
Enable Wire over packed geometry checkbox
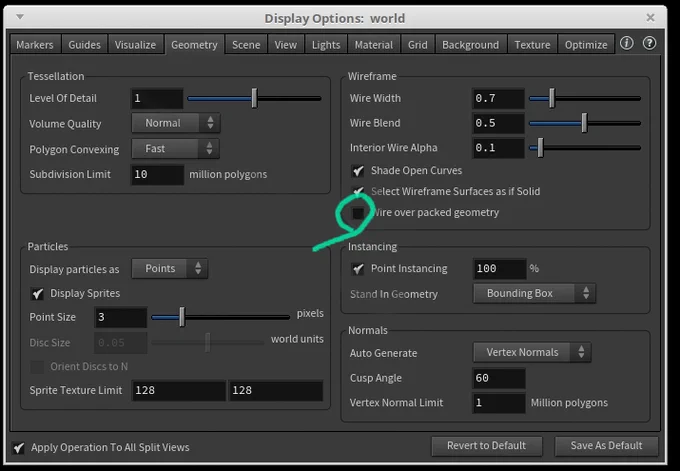click(x=358, y=213)
